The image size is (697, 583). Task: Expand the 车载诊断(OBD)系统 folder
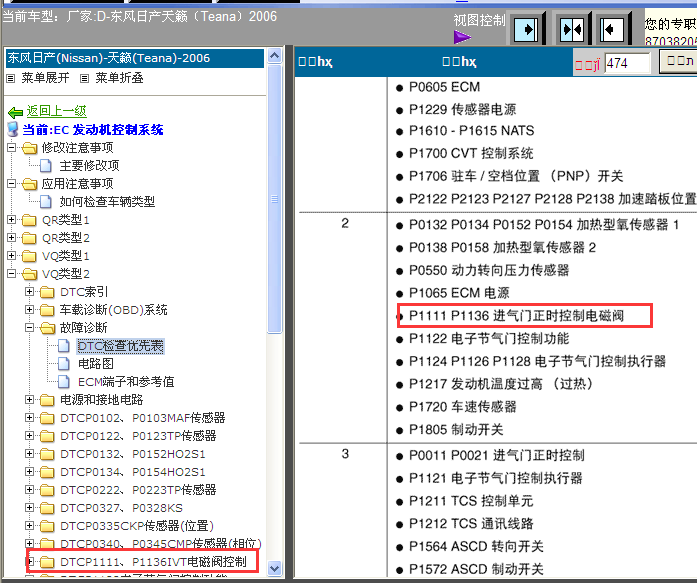coord(29,309)
